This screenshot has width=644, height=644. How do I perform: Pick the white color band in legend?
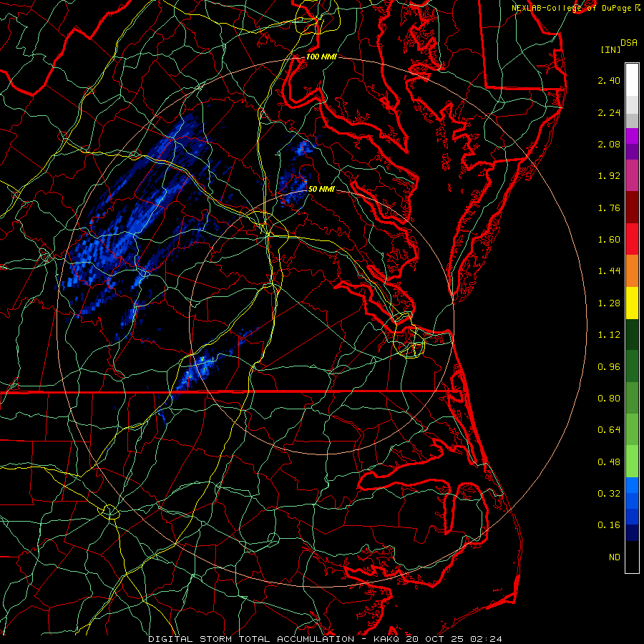(632, 80)
